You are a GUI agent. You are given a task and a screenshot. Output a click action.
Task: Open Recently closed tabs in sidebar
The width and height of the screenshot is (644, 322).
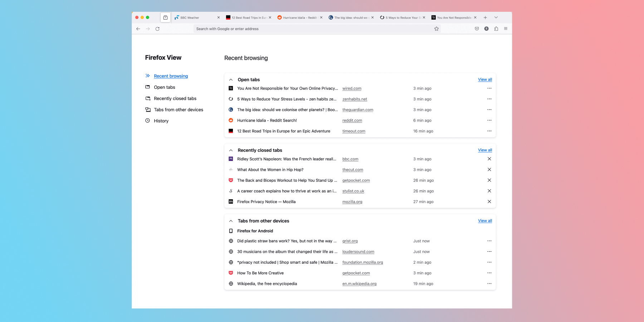[x=175, y=99]
